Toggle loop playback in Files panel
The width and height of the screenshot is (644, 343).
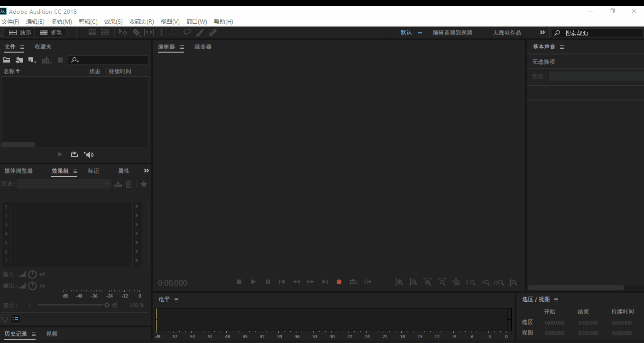(74, 154)
